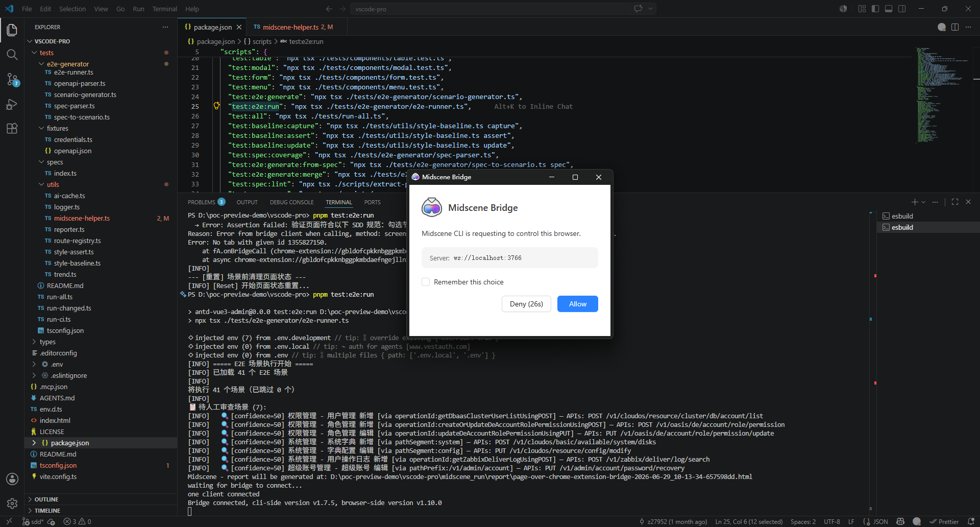980x527 pixels.
Task: Go back using the title bar arrow
Action: [x=329, y=9]
